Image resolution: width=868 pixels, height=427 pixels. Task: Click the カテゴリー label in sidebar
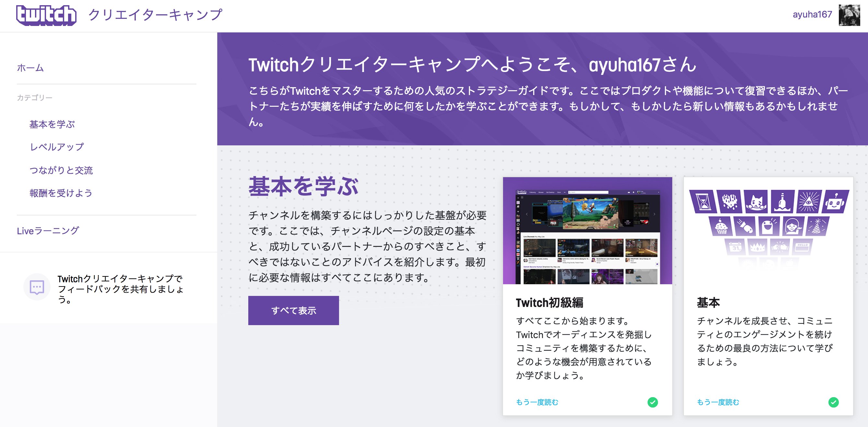(35, 97)
